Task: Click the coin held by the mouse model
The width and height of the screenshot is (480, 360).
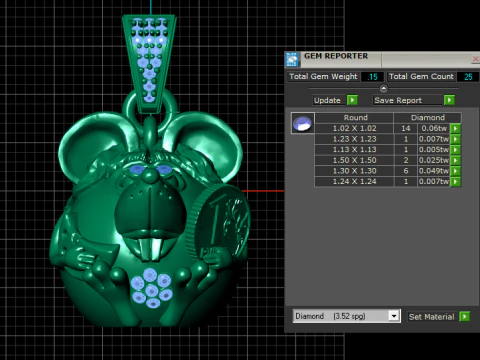Action: coord(219,222)
